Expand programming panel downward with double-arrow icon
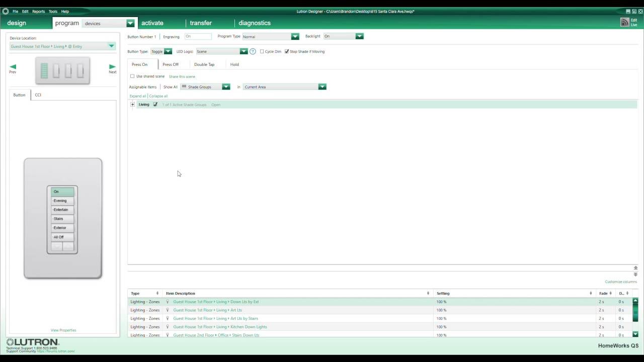This screenshot has width=644, height=362. click(635, 275)
